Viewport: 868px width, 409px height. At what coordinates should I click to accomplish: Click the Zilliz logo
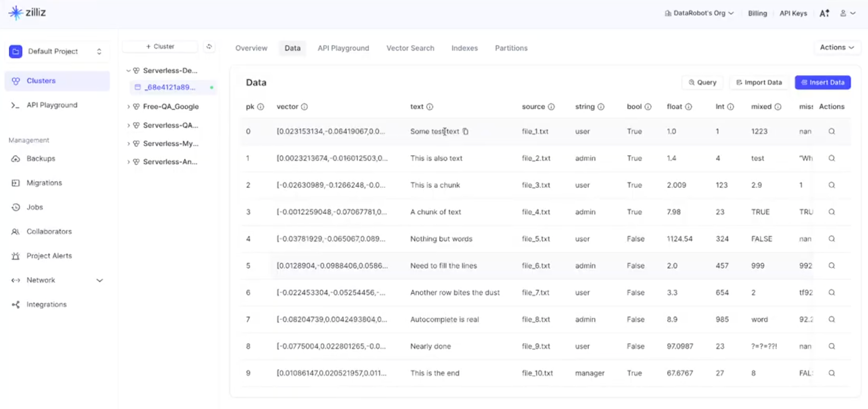[27, 13]
